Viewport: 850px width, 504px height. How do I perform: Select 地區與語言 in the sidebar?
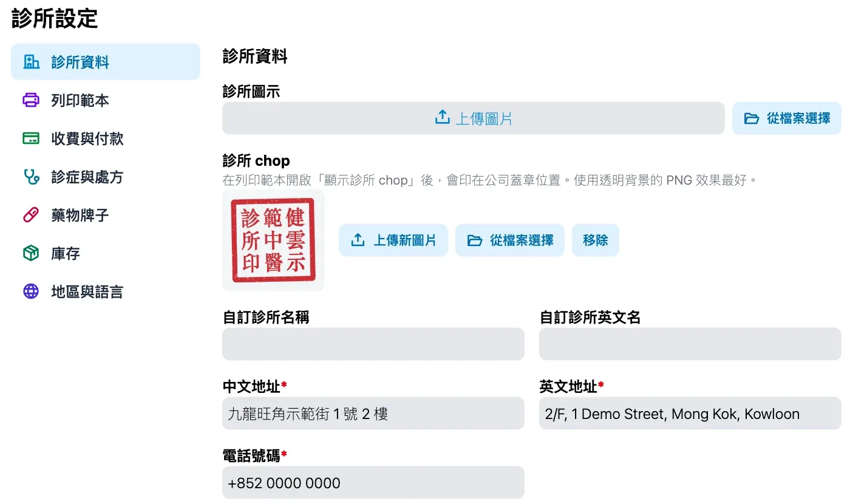tap(106, 291)
